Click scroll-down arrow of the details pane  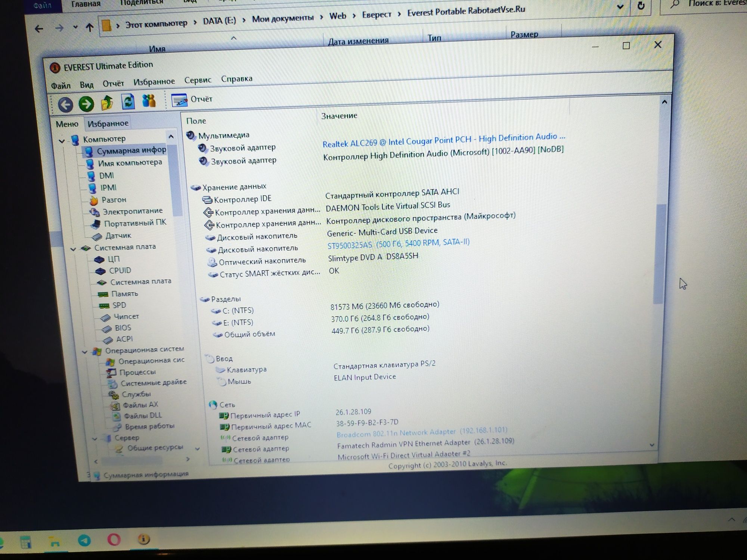point(652,445)
